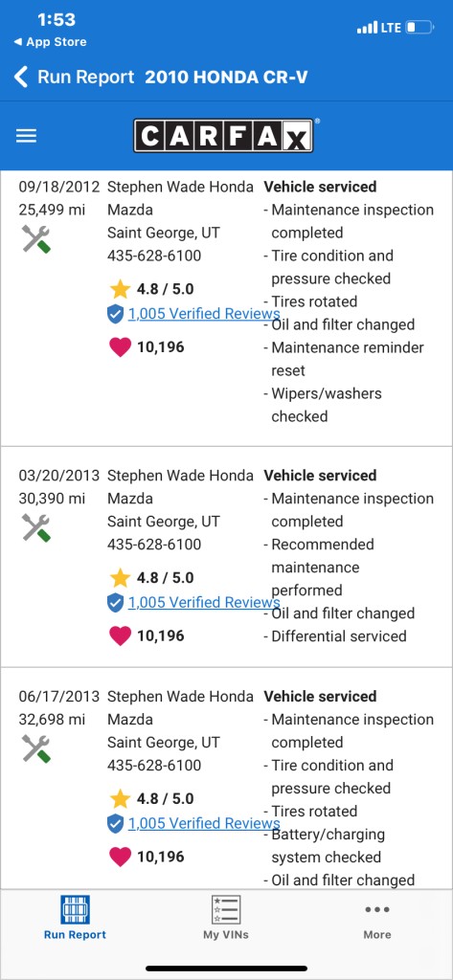Tap the star rating icon in first record
This screenshot has height=980, width=453.
click(x=120, y=289)
